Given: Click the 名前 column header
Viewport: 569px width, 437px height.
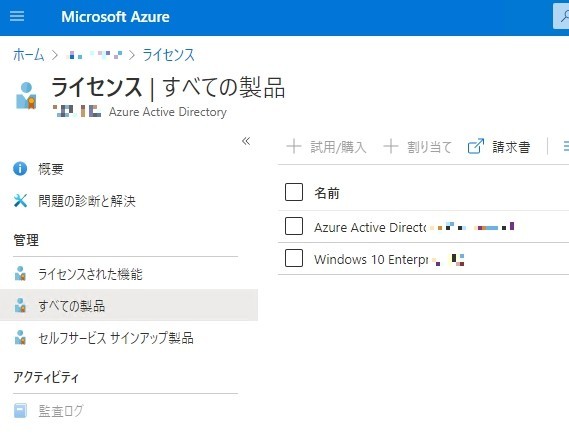Looking at the screenshot, I should (327, 193).
